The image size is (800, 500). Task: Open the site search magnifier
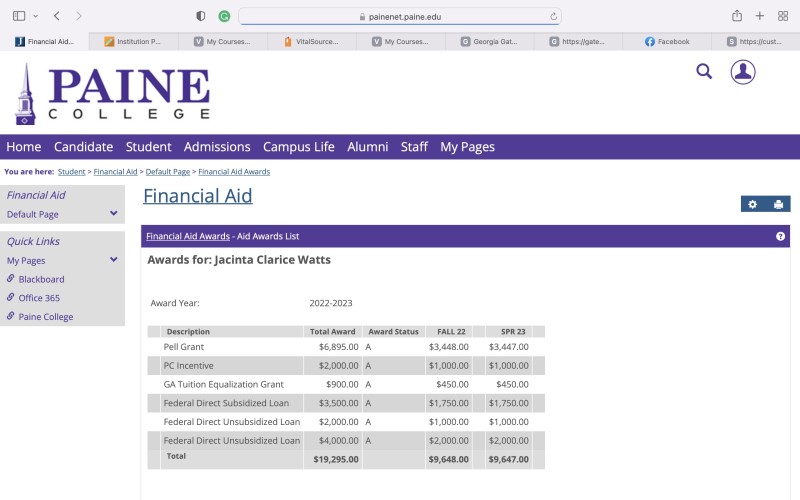pyautogui.click(x=704, y=71)
